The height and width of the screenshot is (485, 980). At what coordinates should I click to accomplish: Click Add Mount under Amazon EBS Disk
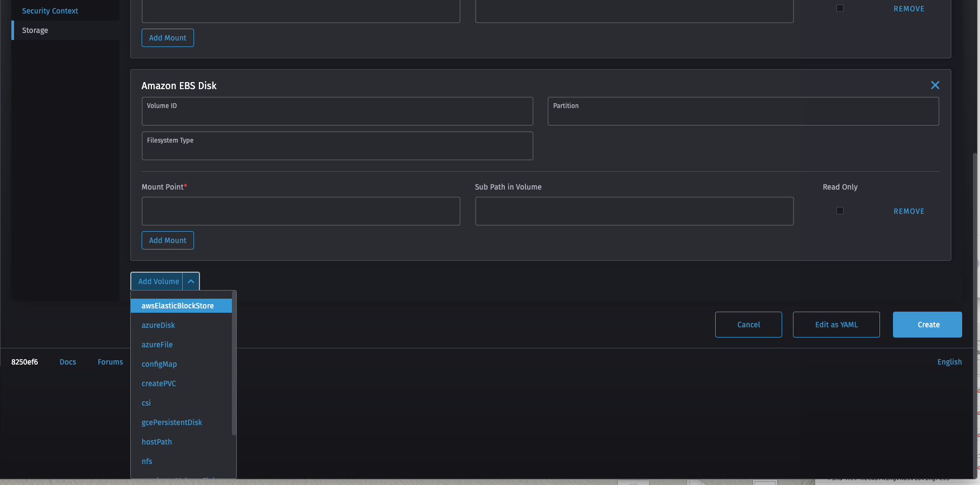(x=168, y=240)
